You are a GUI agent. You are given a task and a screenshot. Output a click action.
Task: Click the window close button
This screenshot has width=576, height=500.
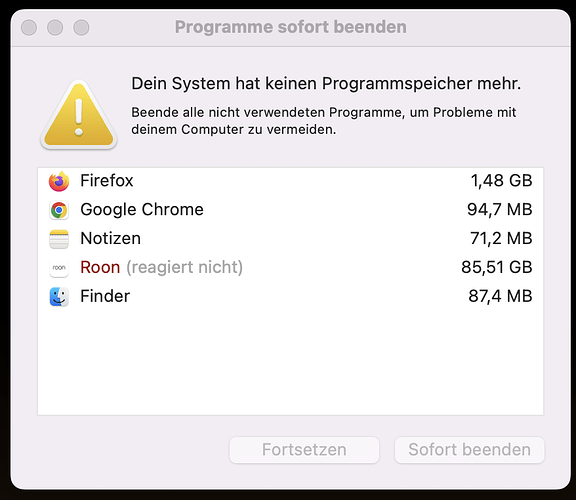29,28
